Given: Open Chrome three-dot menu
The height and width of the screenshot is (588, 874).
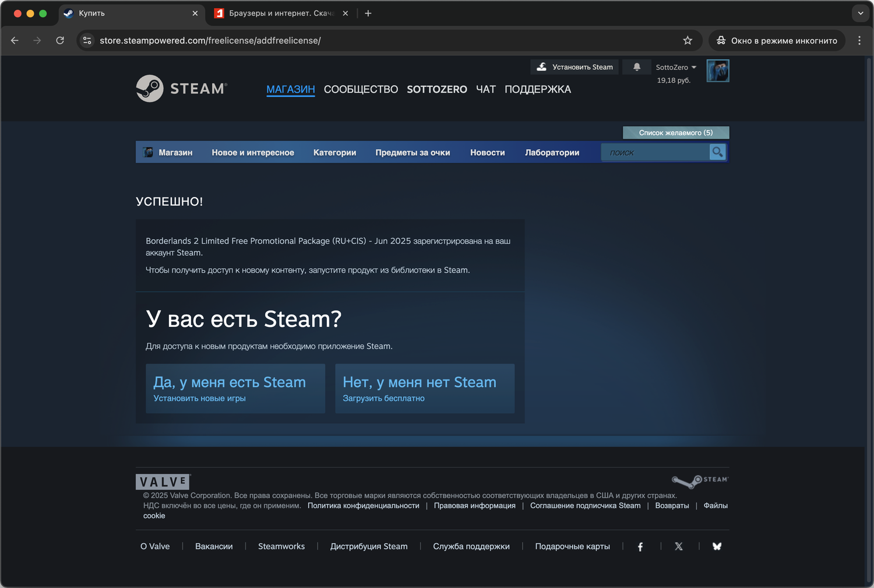Looking at the screenshot, I should pos(859,40).
